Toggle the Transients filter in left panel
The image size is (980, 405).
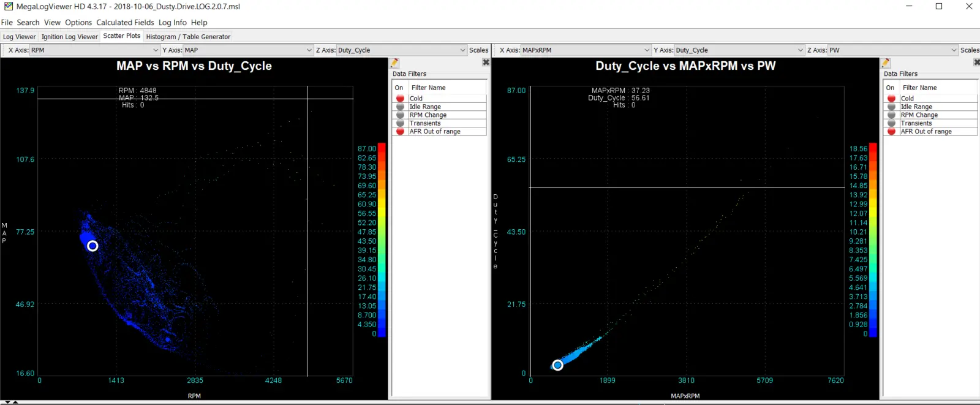(x=400, y=123)
